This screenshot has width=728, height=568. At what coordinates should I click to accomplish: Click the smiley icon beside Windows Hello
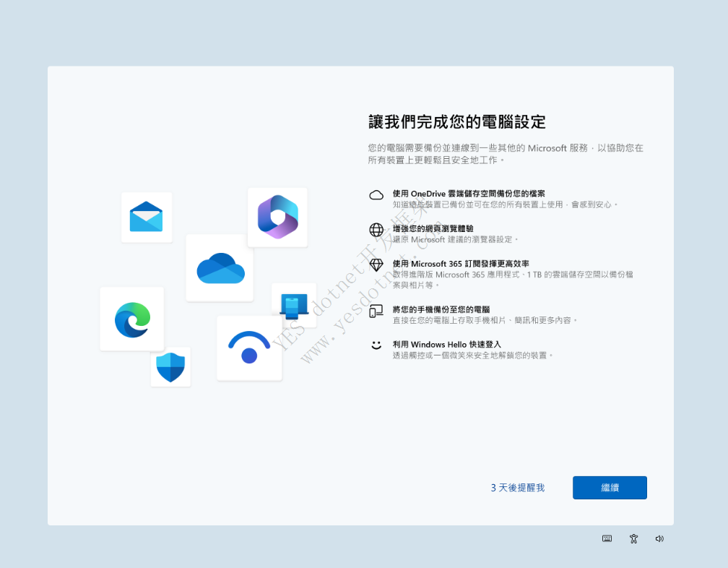[376, 345]
